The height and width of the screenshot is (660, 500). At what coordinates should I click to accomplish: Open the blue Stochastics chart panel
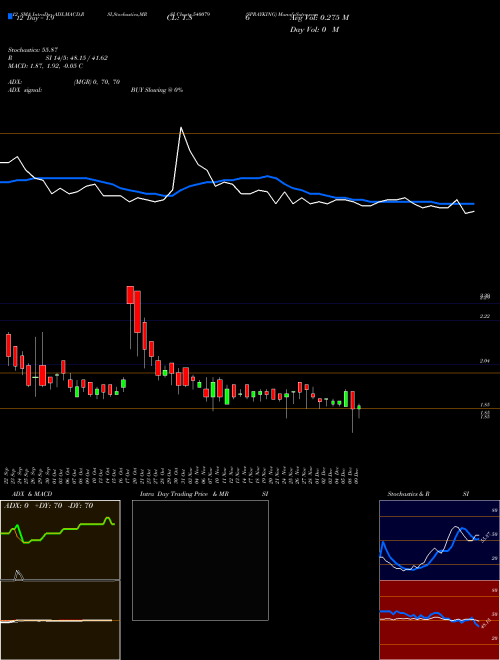pos(439,540)
